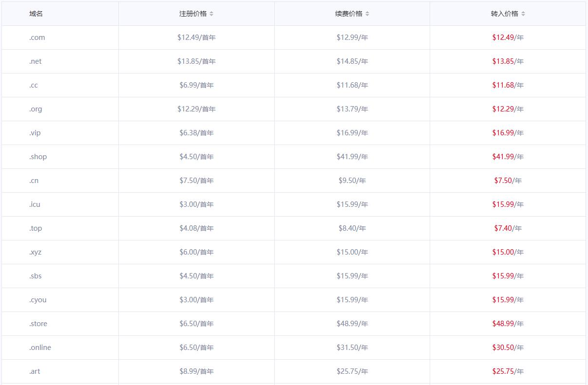
Task: Sort by 注册价格 using its sort icon
Action: coord(211,14)
